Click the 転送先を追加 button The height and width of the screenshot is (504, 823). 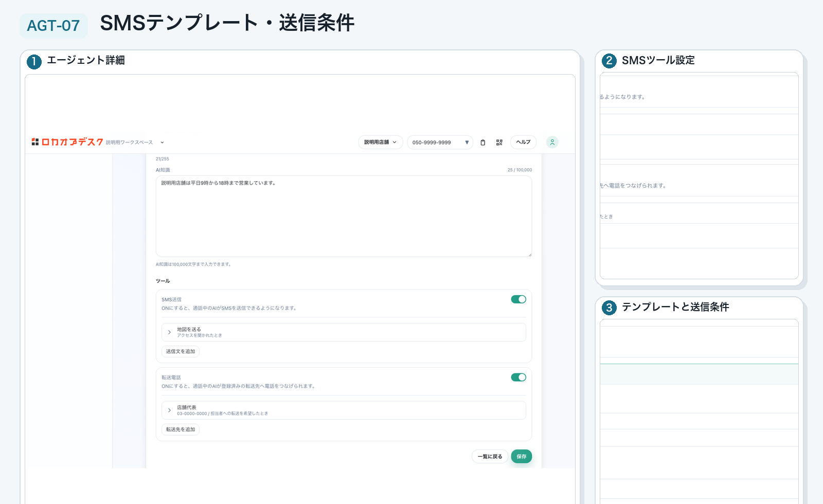click(x=181, y=429)
